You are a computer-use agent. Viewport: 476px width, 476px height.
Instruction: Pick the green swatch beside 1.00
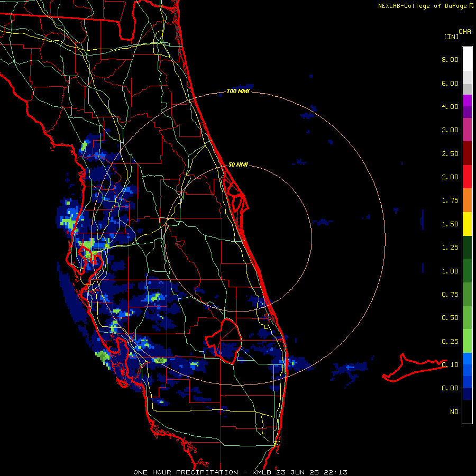[x=467, y=271]
